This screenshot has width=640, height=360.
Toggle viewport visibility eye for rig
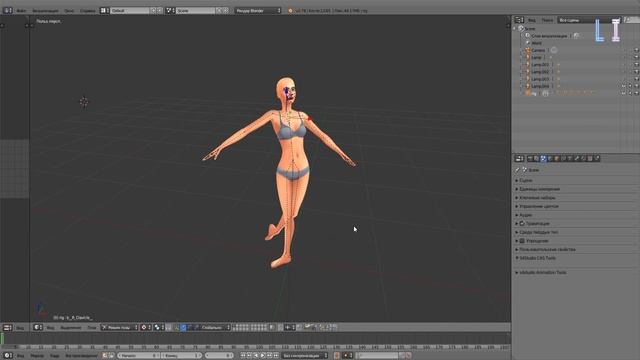tap(624, 93)
